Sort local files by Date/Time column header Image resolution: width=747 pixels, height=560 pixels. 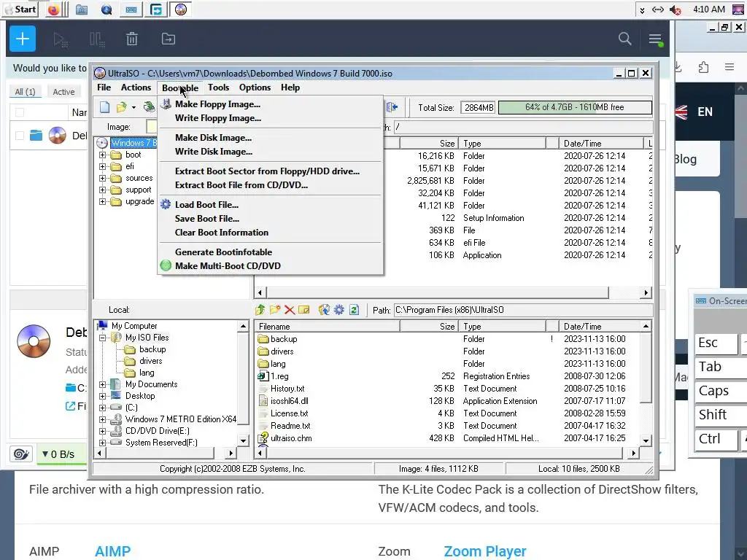pos(600,327)
